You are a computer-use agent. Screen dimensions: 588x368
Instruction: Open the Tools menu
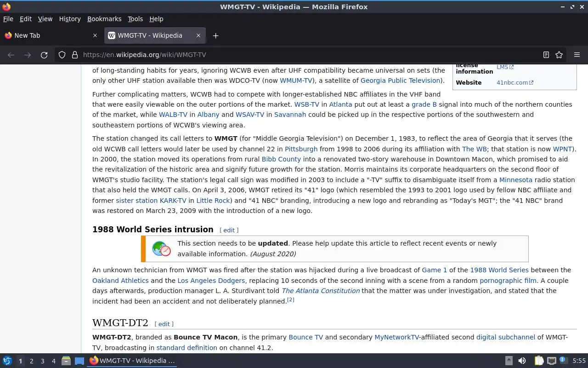(135, 19)
